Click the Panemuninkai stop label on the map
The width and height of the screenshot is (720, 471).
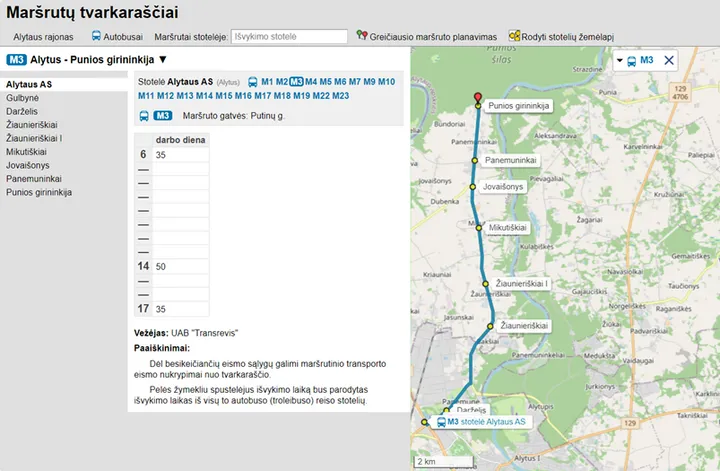point(511,160)
